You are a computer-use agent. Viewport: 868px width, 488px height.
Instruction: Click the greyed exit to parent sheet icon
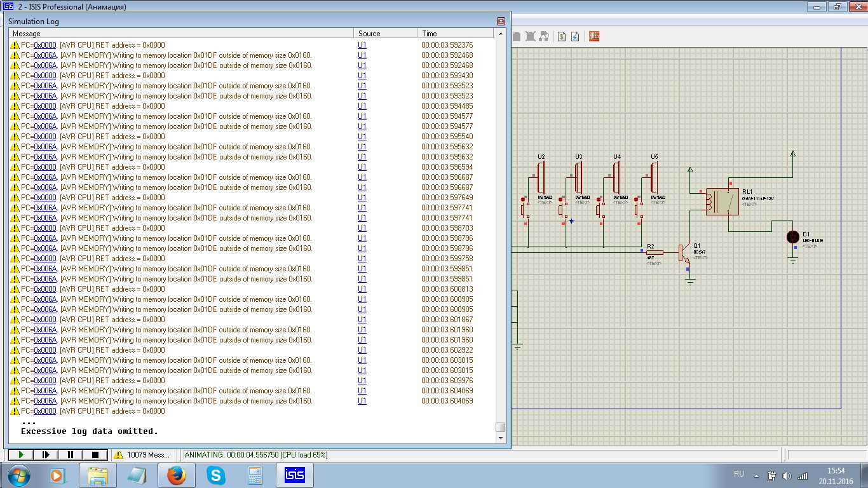[544, 36]
